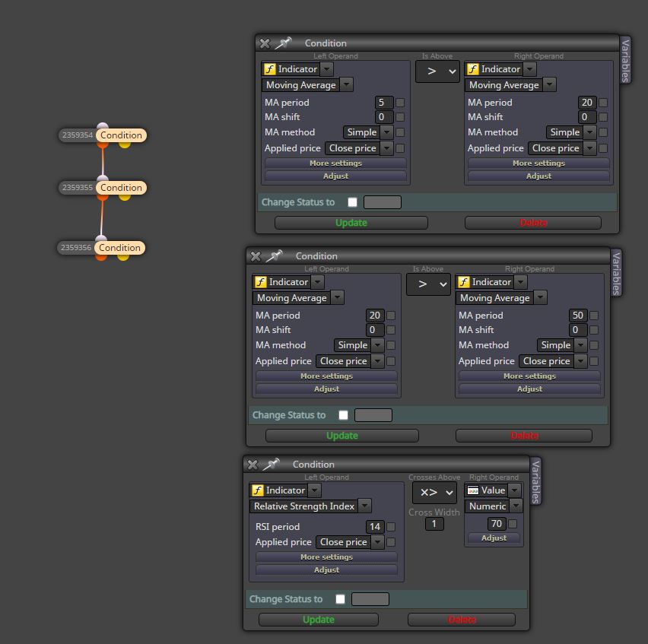Select Condition node 2359356
Image resolution: width=648 pixels, height=644 pixels.
coord(120,247)
